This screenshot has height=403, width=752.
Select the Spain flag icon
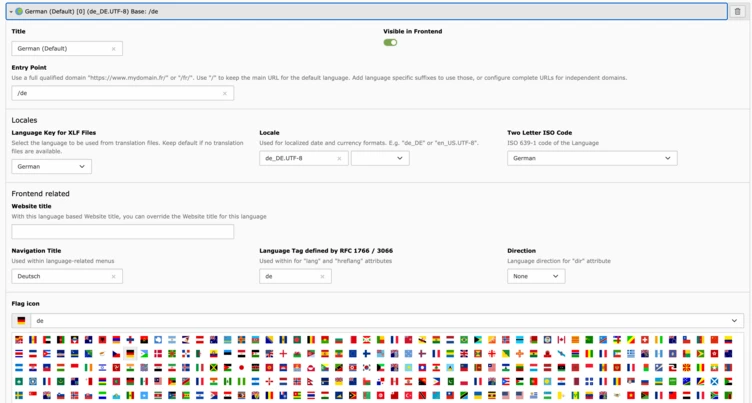[325, 354]
